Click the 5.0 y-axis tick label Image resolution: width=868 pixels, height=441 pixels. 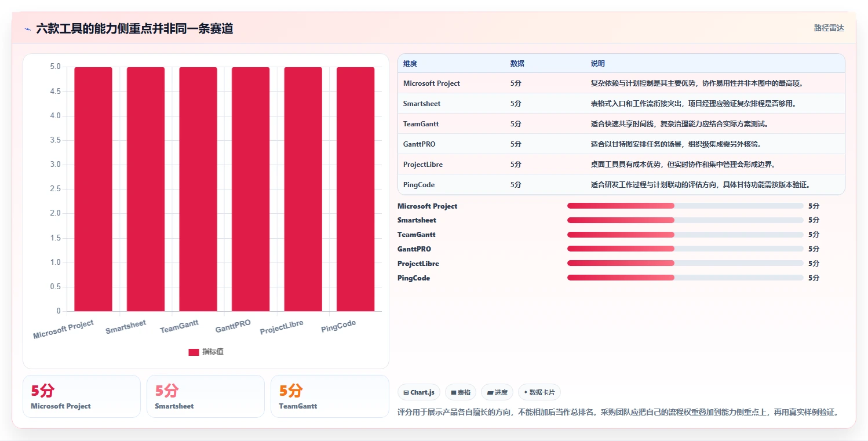[x=55, y=67]
